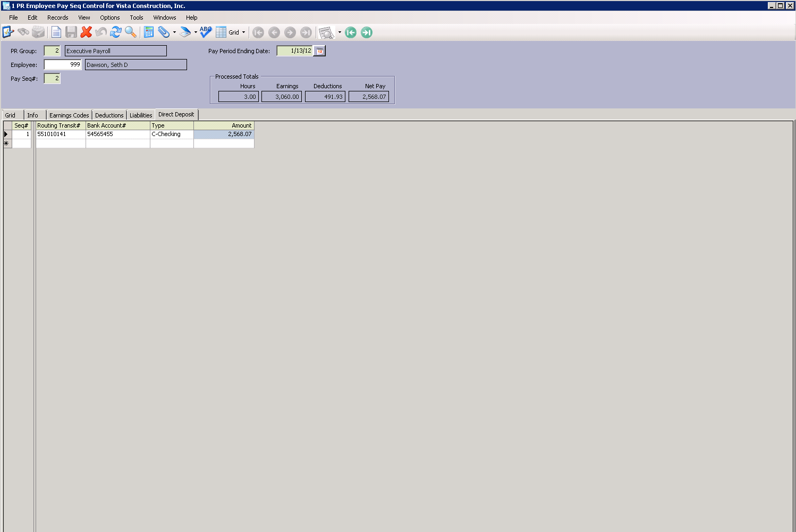This screenshot has width=796, height=532.
Task: Open the Edit menu
Action: tap(32, 18)
